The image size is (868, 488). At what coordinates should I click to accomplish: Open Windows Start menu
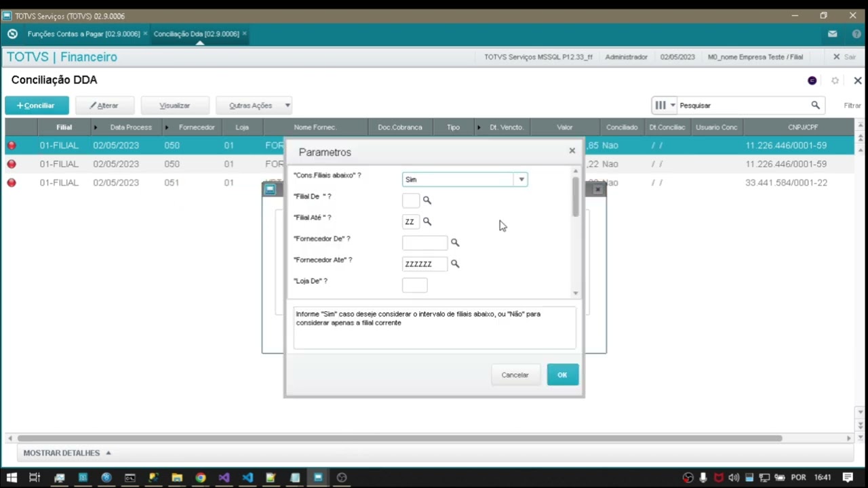point(12,477)
